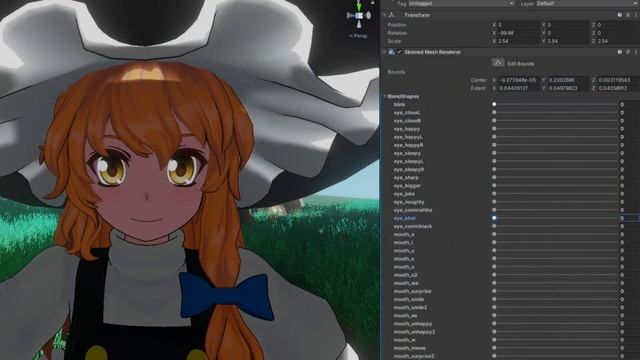Click the character's blue bow in scene

227,296
